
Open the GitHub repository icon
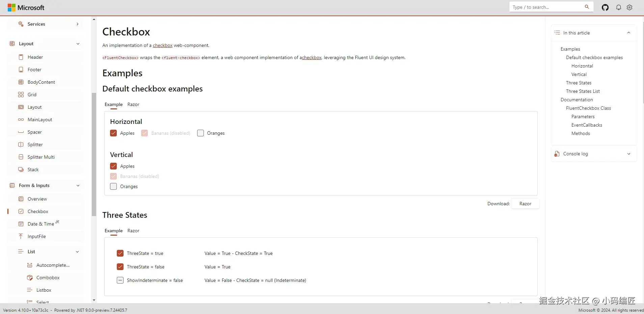605,7
